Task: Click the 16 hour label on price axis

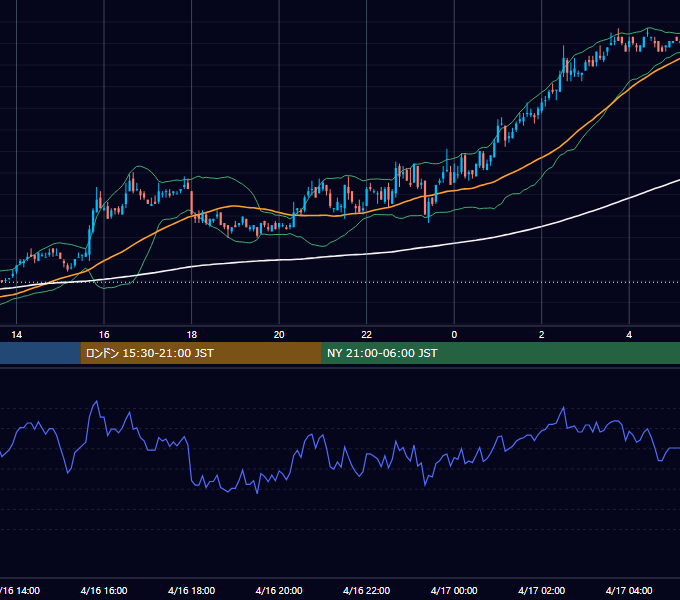Action: [x=104, y=335]
